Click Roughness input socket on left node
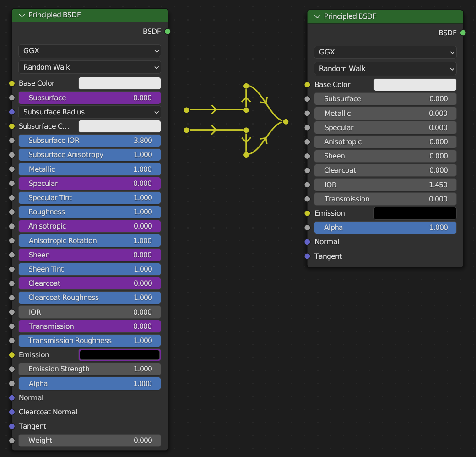476x457 pixels. [12, 212]
